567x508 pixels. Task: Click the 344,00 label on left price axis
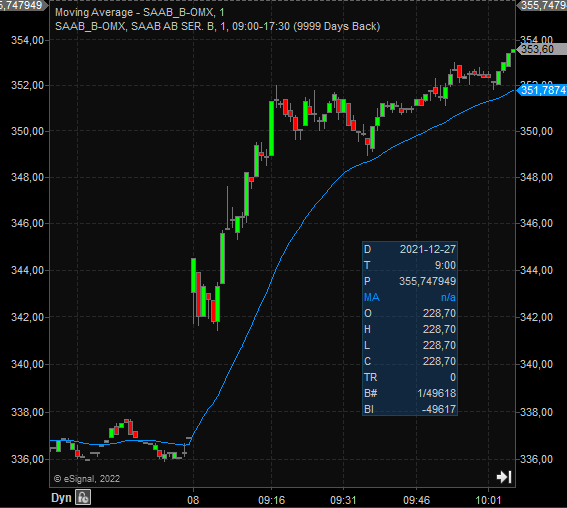coord(27,270)
